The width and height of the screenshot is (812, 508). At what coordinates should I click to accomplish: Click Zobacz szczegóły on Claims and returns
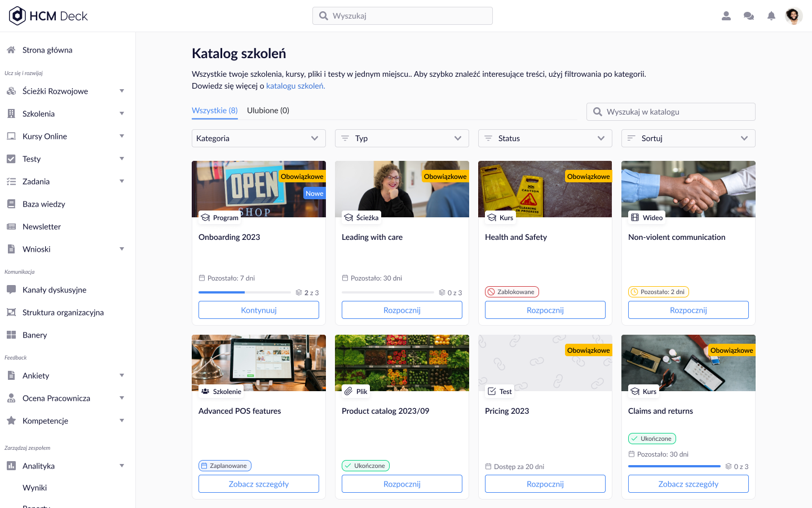pyautogui.click(x=689, y=484)
